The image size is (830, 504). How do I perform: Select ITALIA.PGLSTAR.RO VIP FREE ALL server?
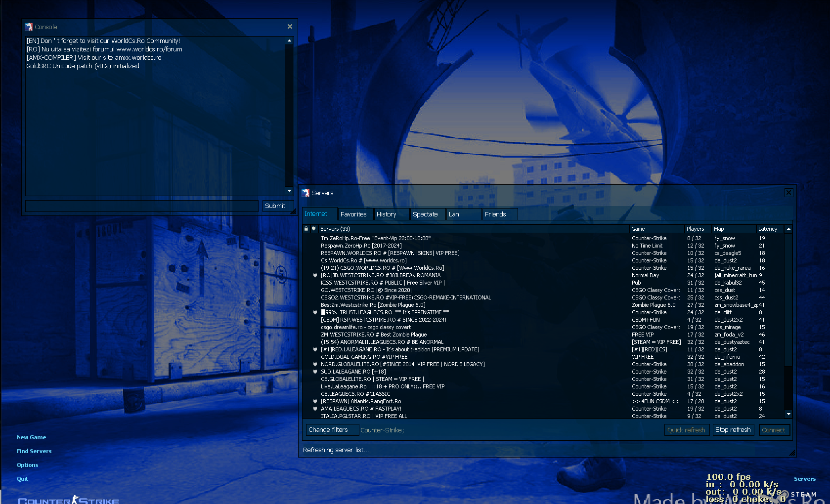click(x=543, y=416)
